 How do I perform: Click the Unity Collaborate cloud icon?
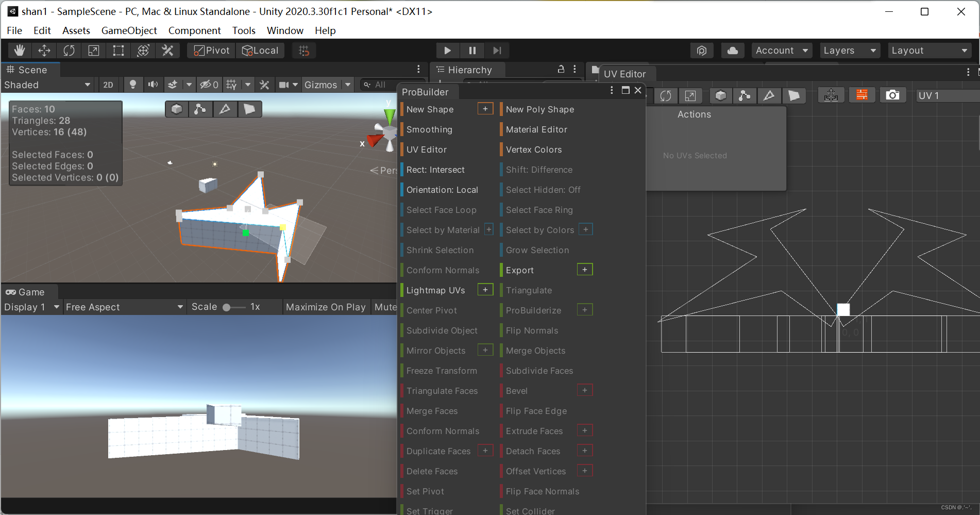coord(732,50)
